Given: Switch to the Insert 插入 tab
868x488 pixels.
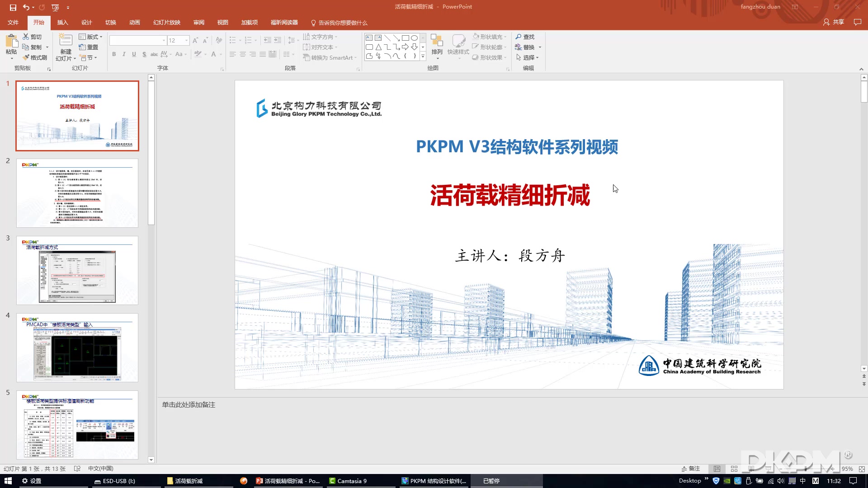Looking at the screenshot, I should pos(62,23).
